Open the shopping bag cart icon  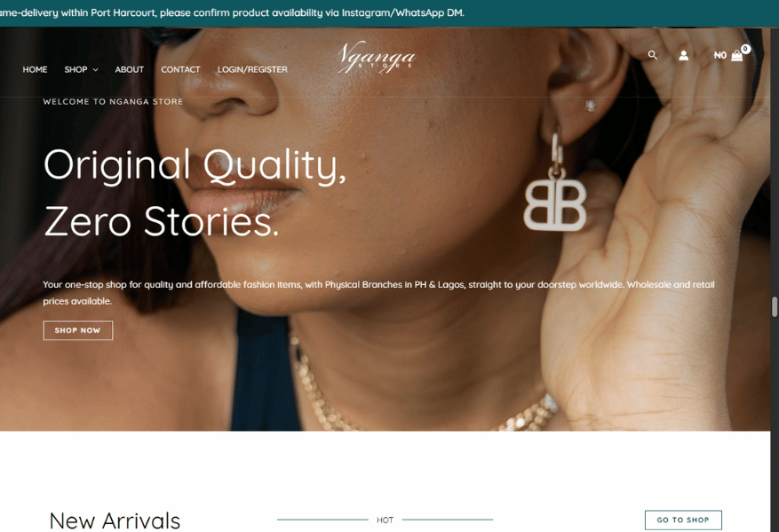pos(736,56)
